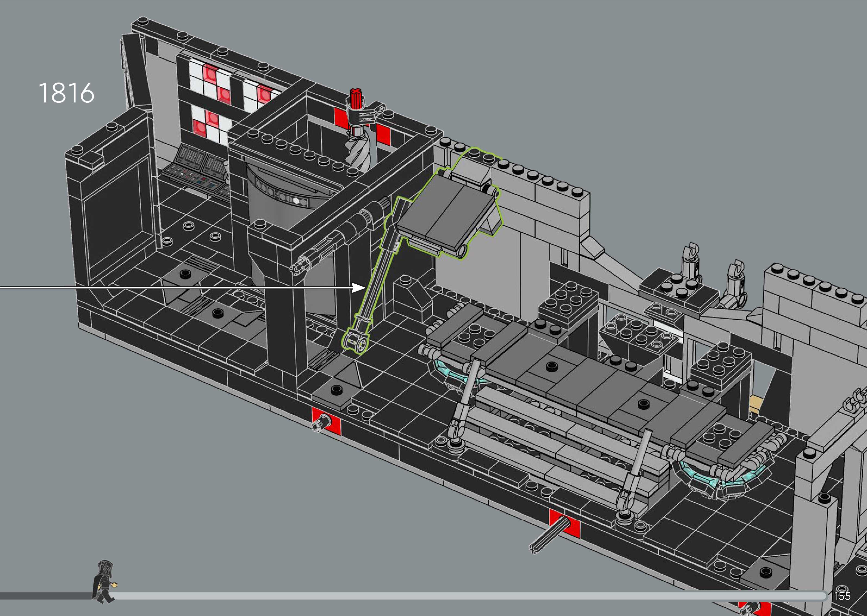Click the light gray progress bar track
The width and height of the screenshot is (867, 616).
click(x=455, y=596)
